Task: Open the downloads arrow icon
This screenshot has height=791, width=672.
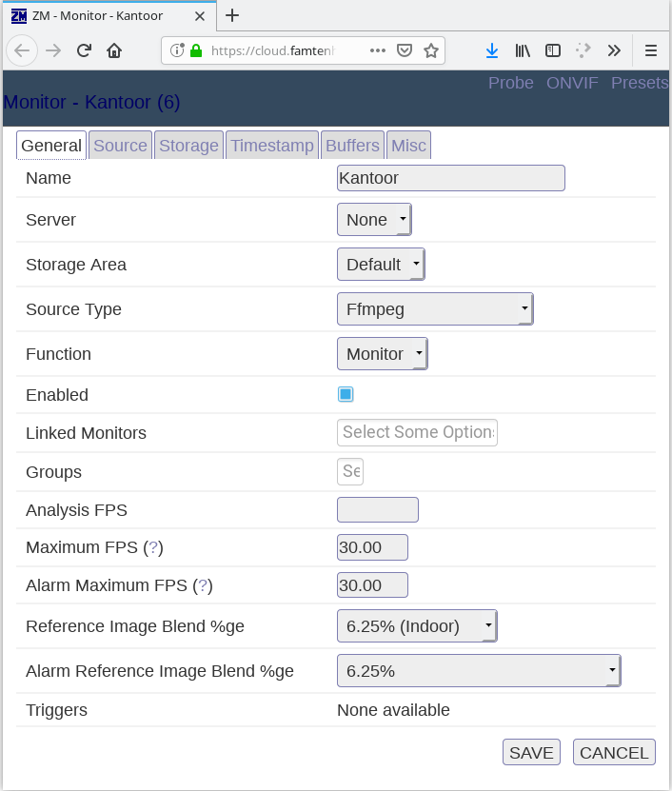Action: click(491, 50)
